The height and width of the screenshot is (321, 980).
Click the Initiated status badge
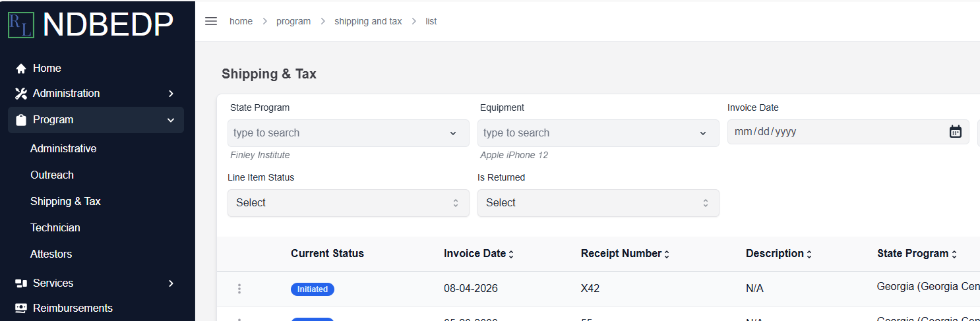313,289
